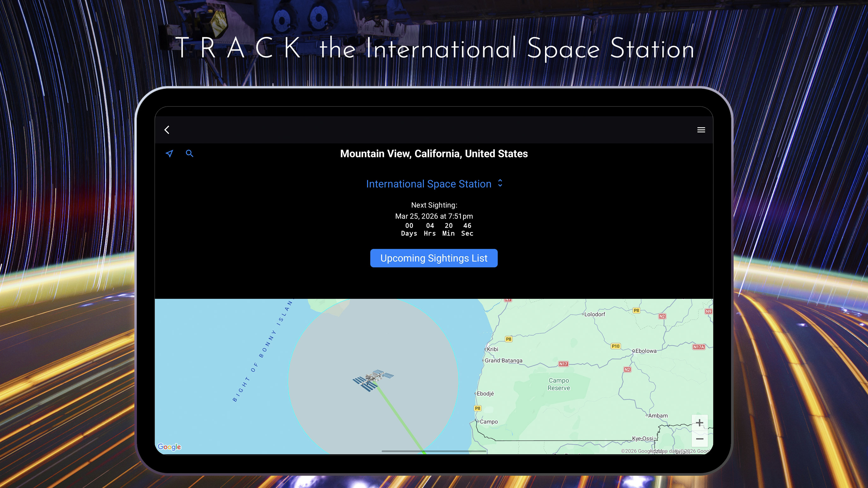
Task: Click the Kribi town label on the map
Action: pos(492,349)
